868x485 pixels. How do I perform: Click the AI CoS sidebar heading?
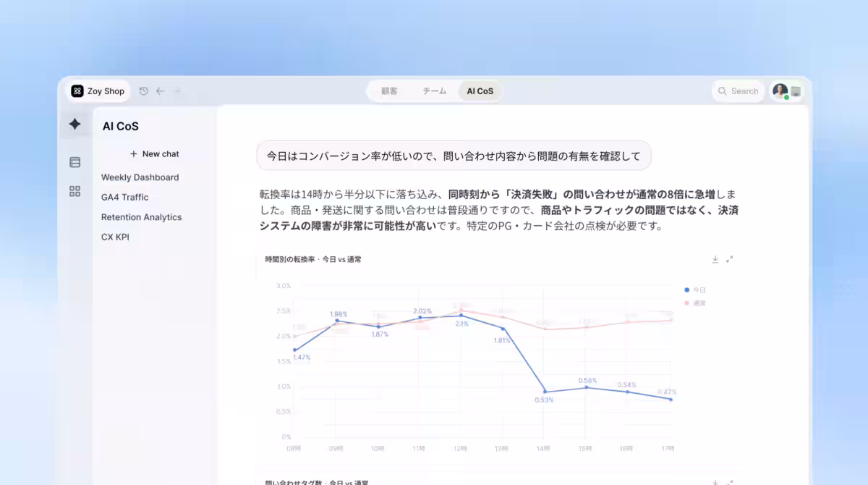pos(120,126)
